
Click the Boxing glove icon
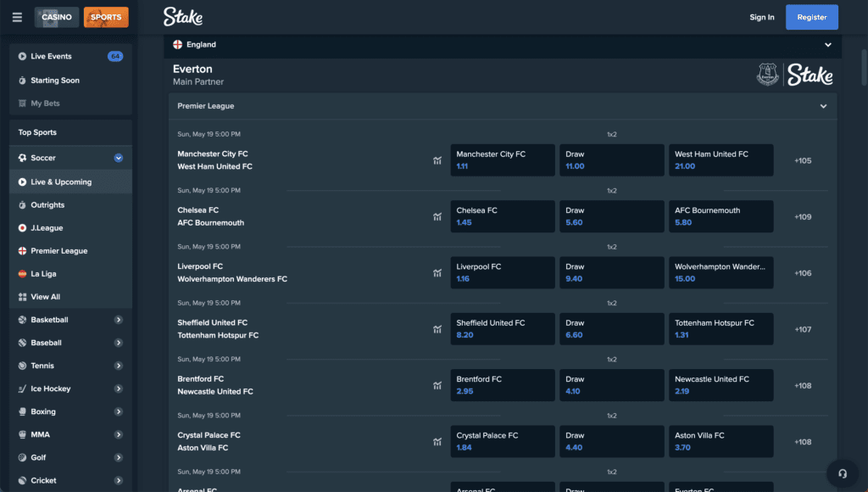point(22,411)
